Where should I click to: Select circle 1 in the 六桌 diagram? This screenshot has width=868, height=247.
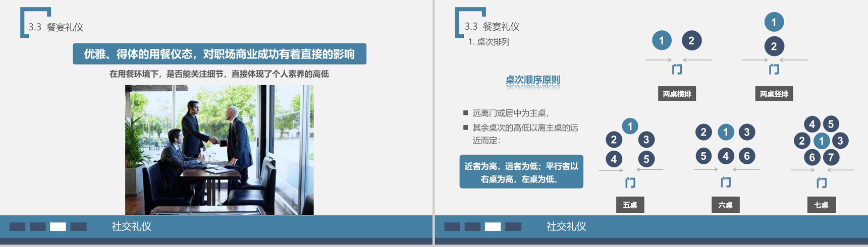(726, 132)
